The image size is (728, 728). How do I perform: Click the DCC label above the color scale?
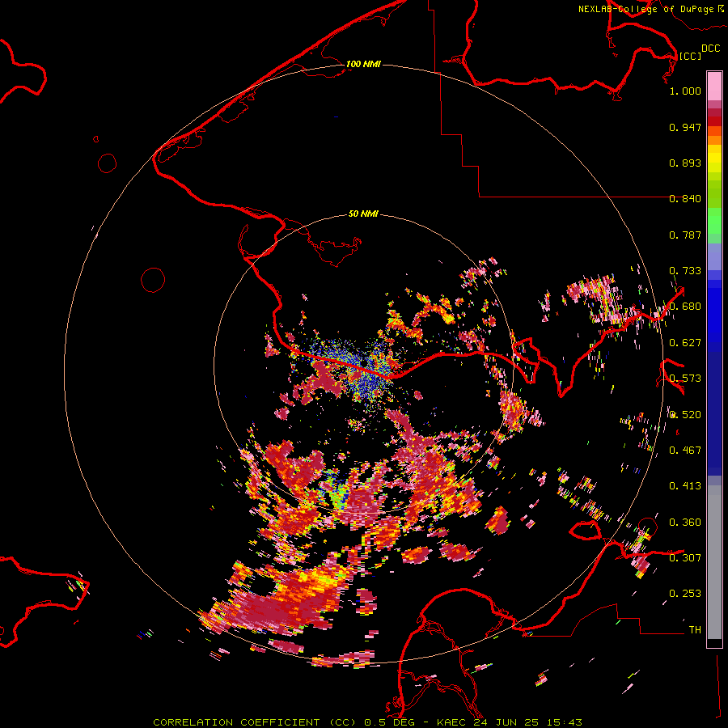tap(710, 49)
